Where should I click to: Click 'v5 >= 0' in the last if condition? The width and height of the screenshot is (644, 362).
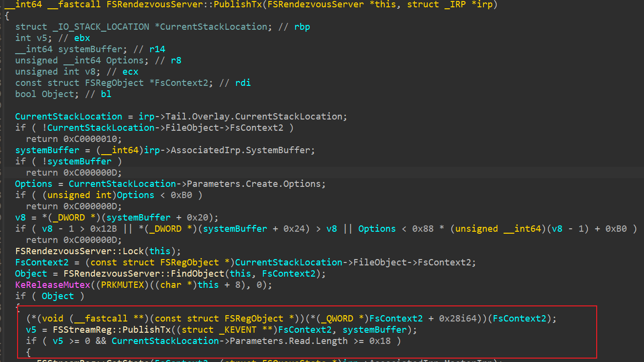point(72,341)
